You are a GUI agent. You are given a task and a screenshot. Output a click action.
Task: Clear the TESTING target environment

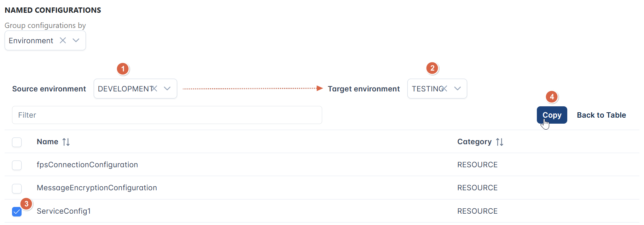(x=444, y=89)
